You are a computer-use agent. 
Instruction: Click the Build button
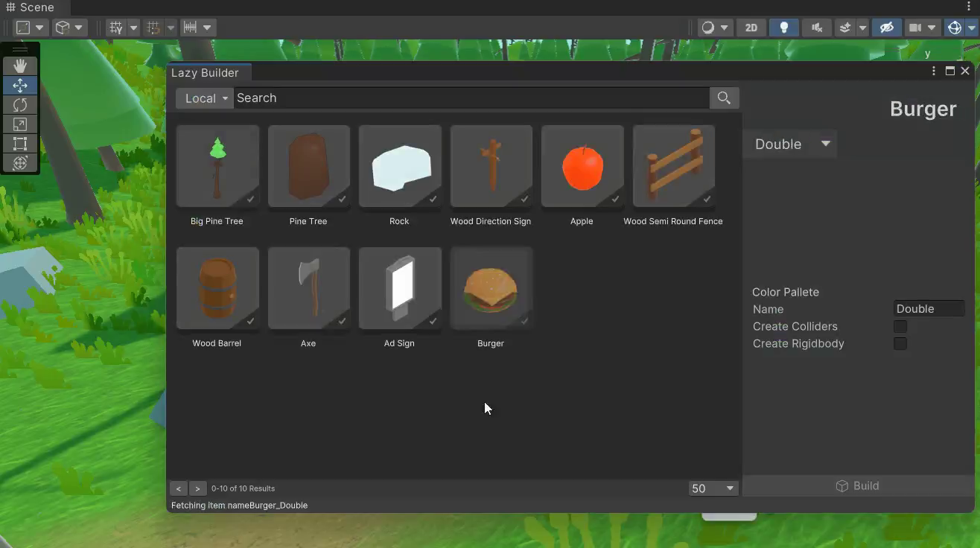point(857,485)
